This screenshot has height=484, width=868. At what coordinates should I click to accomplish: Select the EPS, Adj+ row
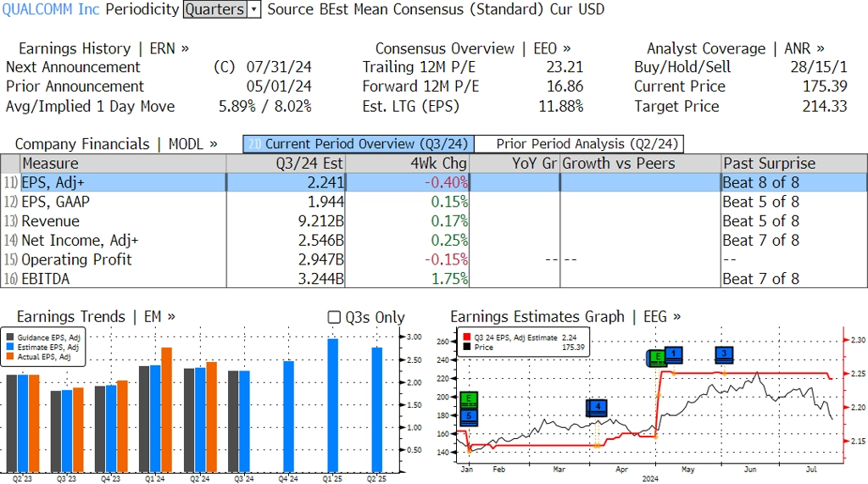click(x=433, y=182)
